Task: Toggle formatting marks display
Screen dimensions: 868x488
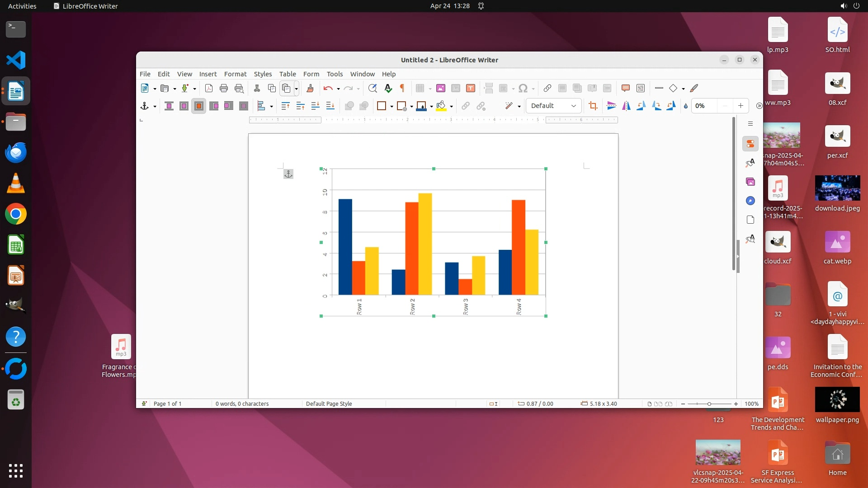Action: [x=402, y=88]
